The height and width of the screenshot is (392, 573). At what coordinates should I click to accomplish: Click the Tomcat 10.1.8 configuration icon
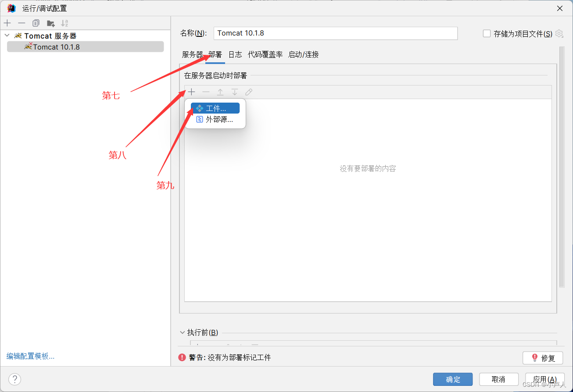click(28, 46)
